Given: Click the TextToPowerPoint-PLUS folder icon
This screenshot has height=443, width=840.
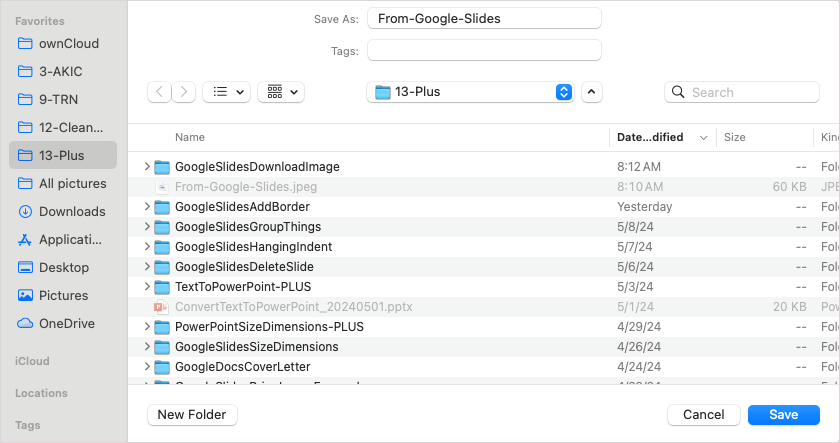Looking at the screenshot, I should pos(162,287).
